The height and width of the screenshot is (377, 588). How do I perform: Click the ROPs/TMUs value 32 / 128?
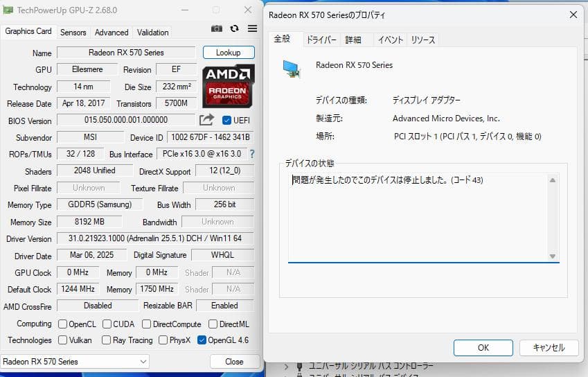(x=80, y=154)
